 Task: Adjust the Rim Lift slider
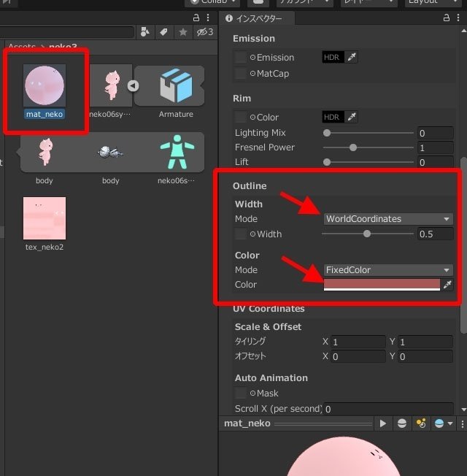pos(368,162)
